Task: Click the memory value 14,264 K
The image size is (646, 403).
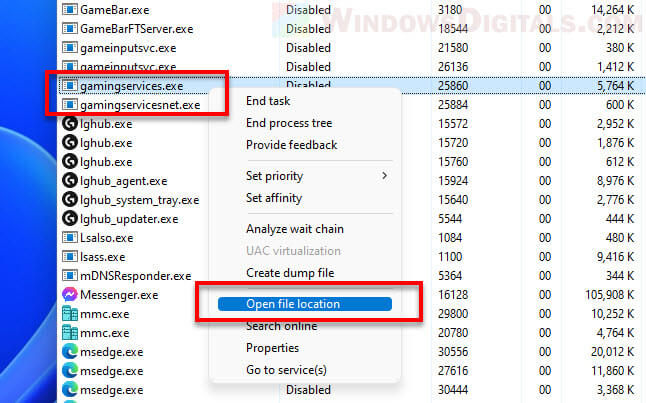Action: [613, 9]
